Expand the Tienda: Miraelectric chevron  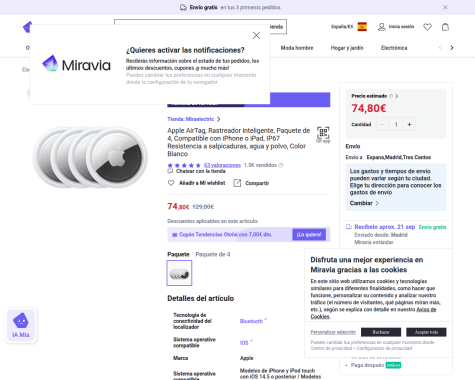[219, 119]
